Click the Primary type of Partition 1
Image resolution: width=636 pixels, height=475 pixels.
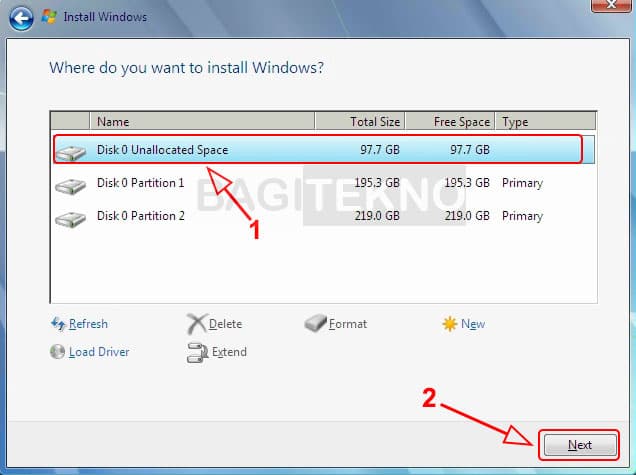[522, 183]
